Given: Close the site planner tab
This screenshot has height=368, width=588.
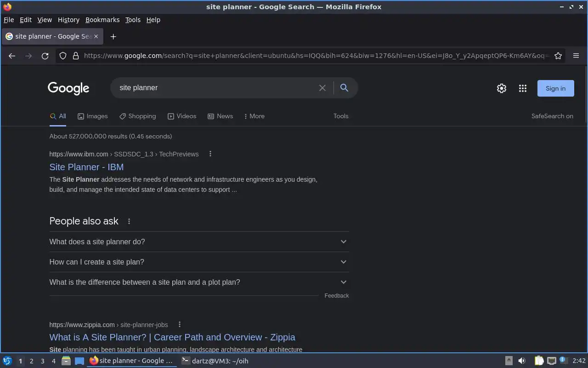Looking at the screenshot, I should coord(96,36).
